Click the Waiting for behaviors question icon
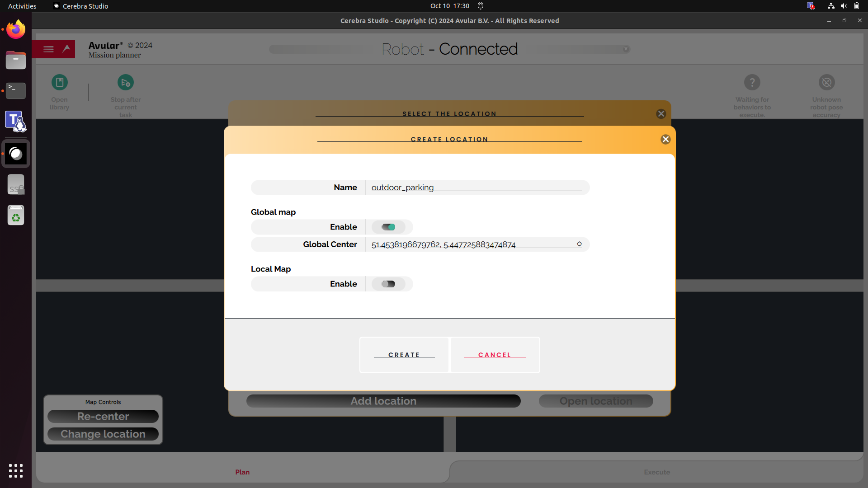This screenshot has height=488, width=868. tap(752, 82)
